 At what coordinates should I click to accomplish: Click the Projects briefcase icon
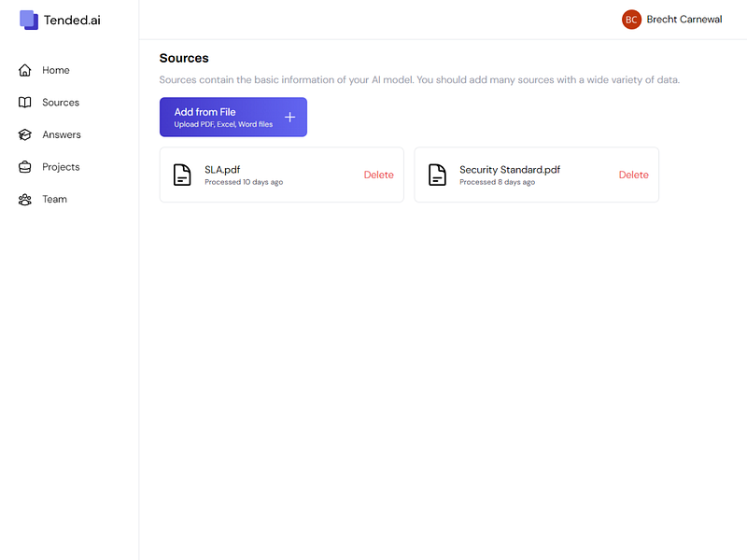coord(25,167)
